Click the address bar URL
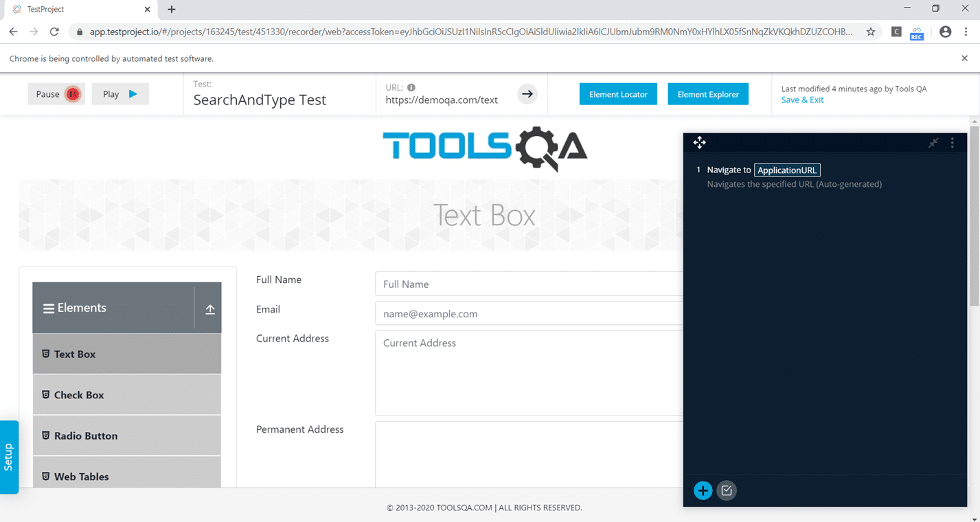 point(471,32)
